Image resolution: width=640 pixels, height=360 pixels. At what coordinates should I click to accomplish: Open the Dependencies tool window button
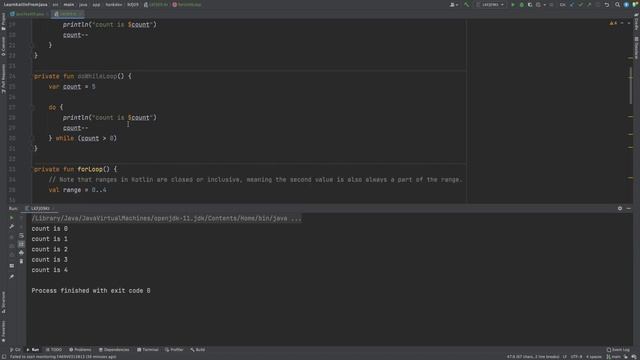[114, 350]
